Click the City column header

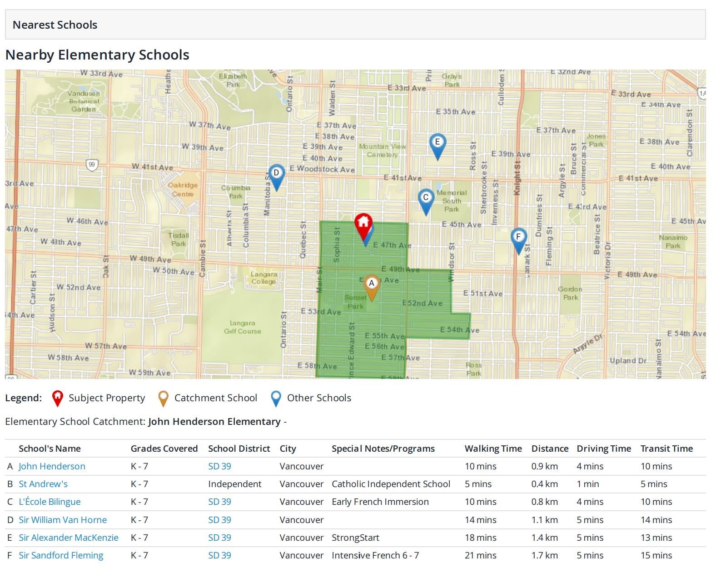click(288, 448)
